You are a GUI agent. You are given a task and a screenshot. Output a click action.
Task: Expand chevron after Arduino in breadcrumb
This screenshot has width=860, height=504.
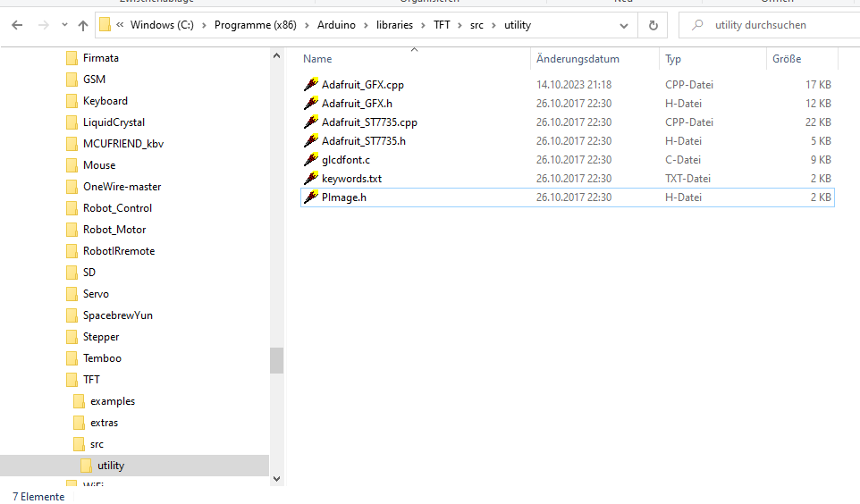(366, 25)
